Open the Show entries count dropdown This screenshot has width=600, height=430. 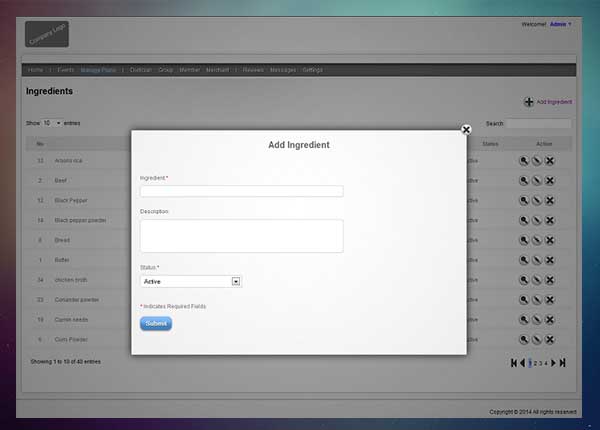[52, 123]
